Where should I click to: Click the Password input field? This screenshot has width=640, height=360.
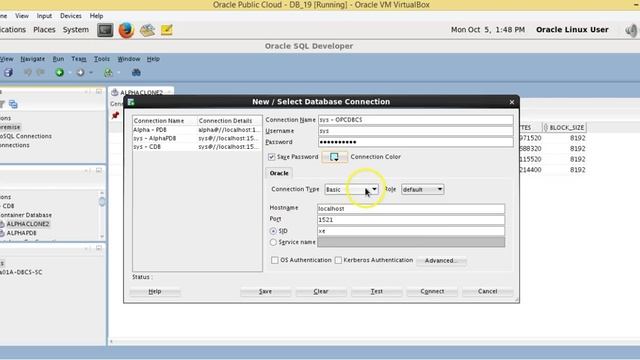pos(416,142)
